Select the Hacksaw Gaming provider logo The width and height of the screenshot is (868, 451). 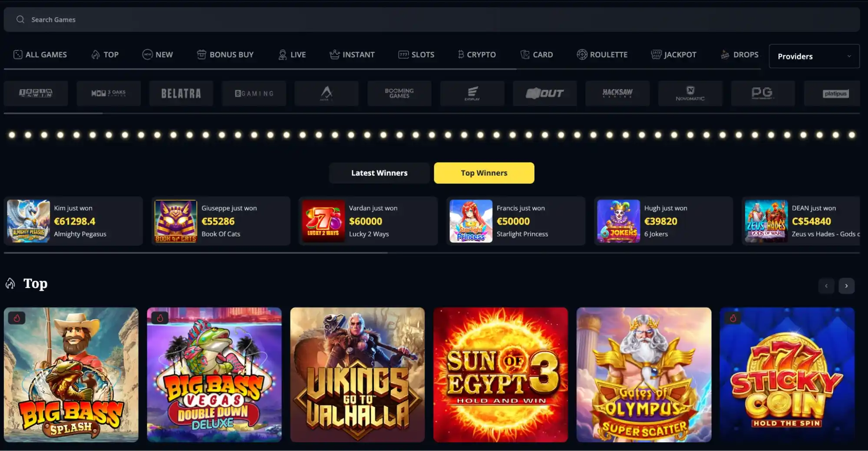(617, 93)
